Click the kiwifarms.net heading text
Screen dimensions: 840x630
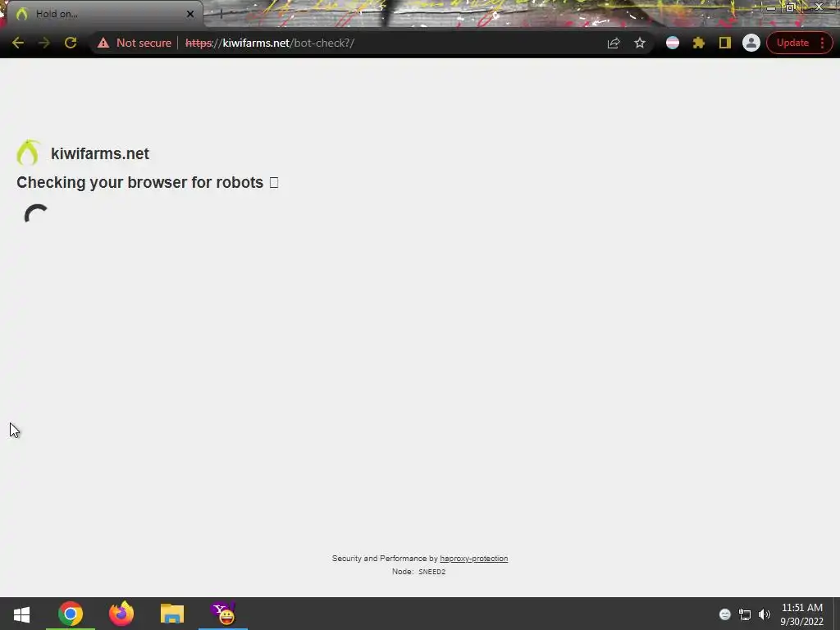pyautogui.click(x=99, y=153)
